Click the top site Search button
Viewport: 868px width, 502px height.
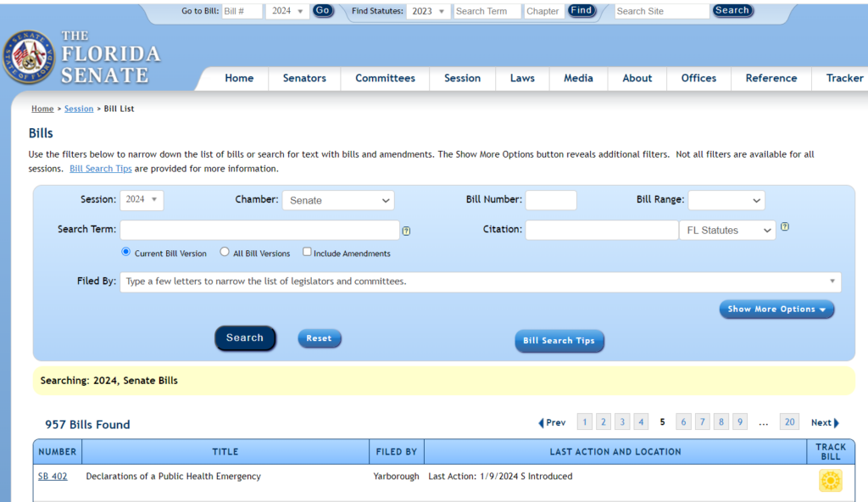[x=732, y=10]
